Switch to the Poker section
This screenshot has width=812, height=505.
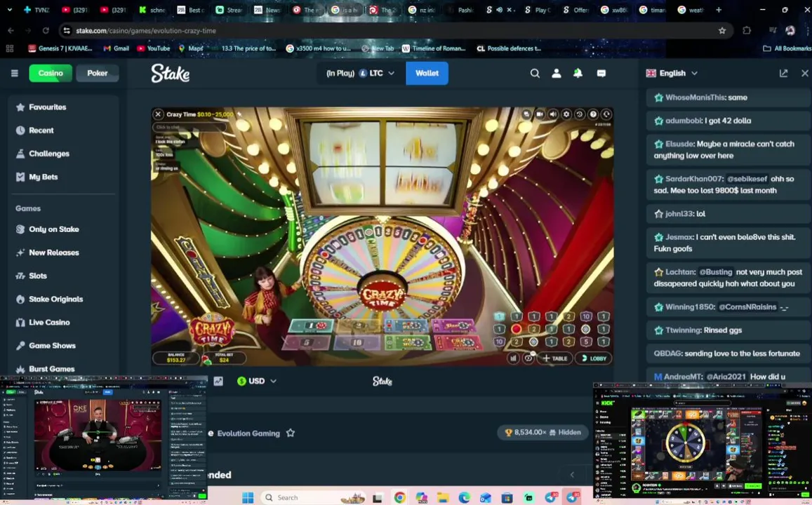coord(98,73)
